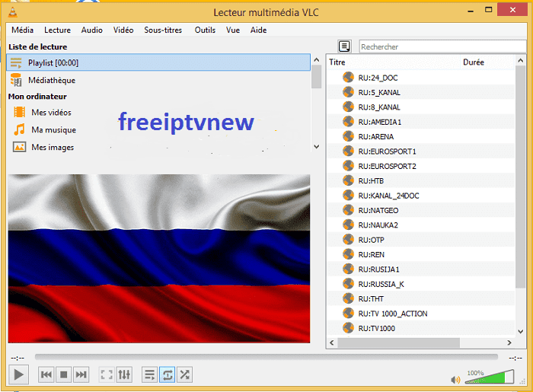Click channel list scroll down arrow
Screen dimensions: 533x392
coord(520,332)
